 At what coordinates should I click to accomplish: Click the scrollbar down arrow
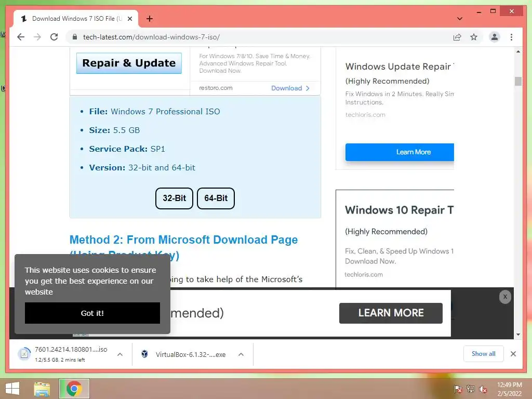pyautogui.click(x=518, y=335)
